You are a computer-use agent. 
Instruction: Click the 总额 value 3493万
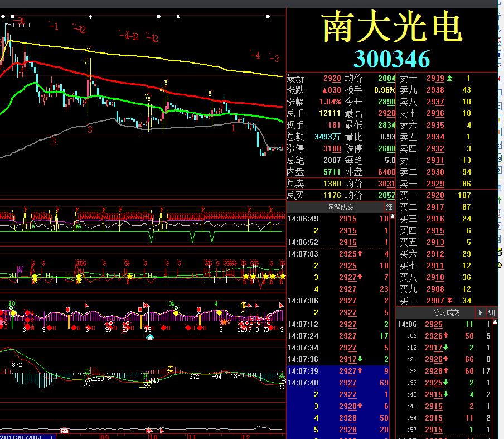pyautogui.click(x=327, y=137)
